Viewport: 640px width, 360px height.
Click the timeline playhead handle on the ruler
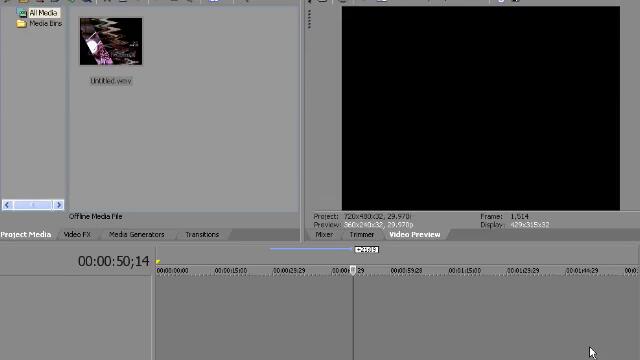tap(353, 270)
